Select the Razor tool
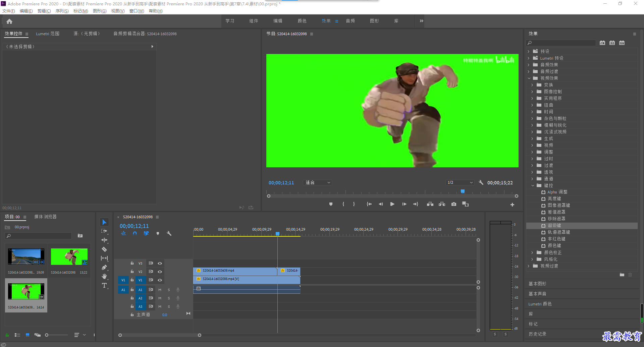Image resolution: width=644 pixels, height=347 pixels. coord(104,249)
